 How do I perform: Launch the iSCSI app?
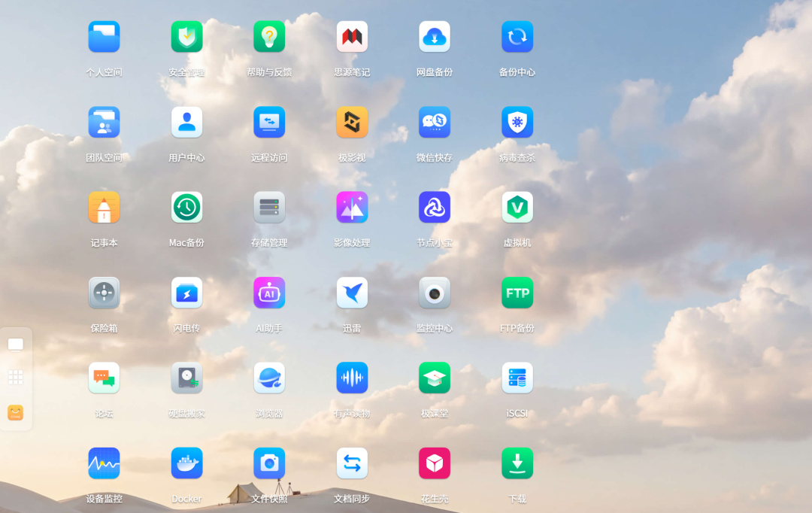click(x=517, y=378)
